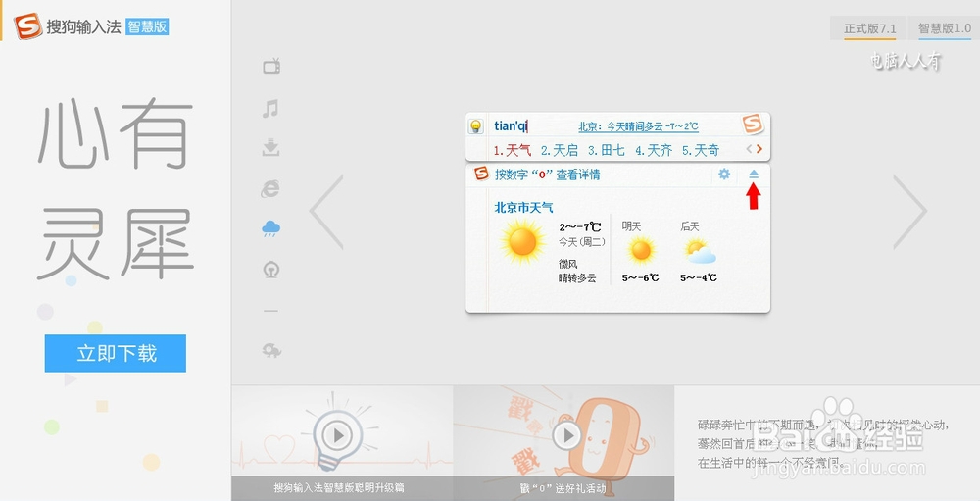Viewport: 980px width, 501px height.
Task: Choose candidate 3.田七
Action: click(x=607, y=150)
